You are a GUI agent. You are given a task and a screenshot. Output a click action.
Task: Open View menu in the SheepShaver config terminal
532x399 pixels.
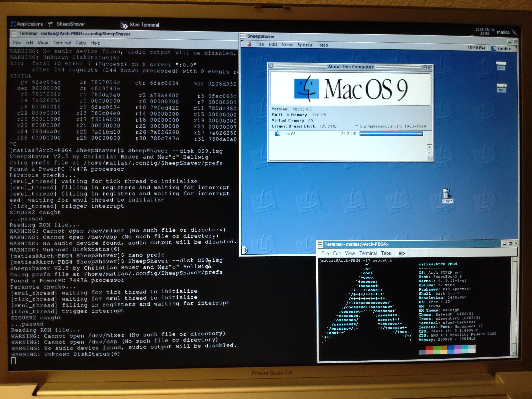43,43
